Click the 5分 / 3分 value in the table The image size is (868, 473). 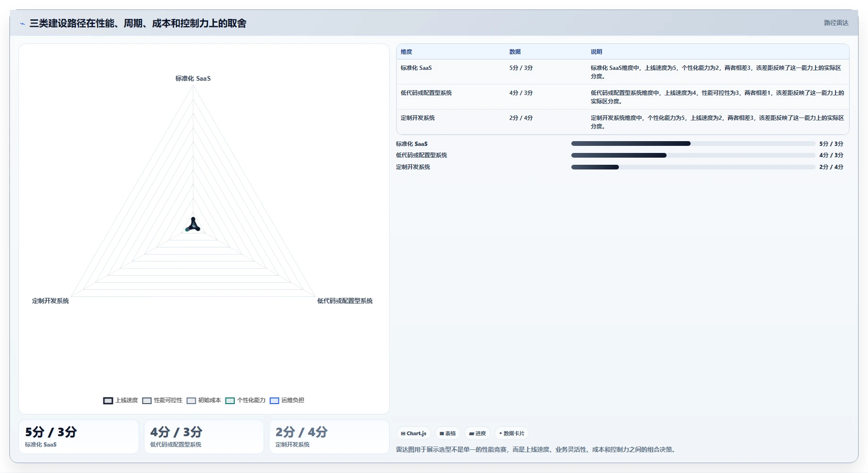point(521,68)
